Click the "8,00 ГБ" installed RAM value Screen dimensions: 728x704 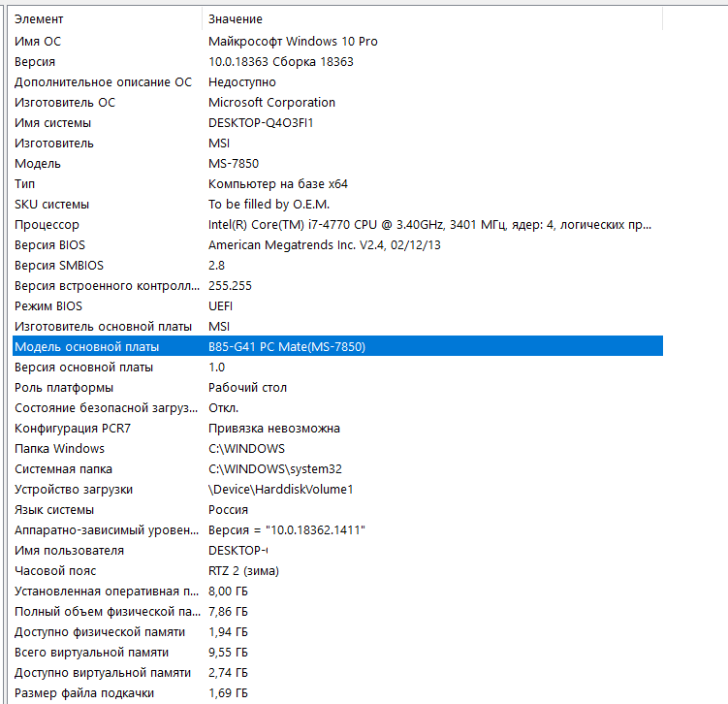tap(228, 592)
